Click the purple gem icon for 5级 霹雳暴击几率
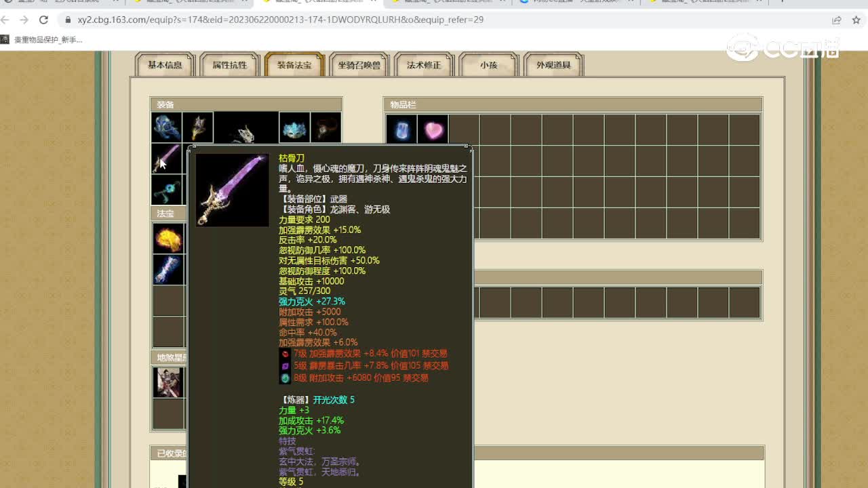Viewport: 868px width, 488px height. (x=285, y=366)
